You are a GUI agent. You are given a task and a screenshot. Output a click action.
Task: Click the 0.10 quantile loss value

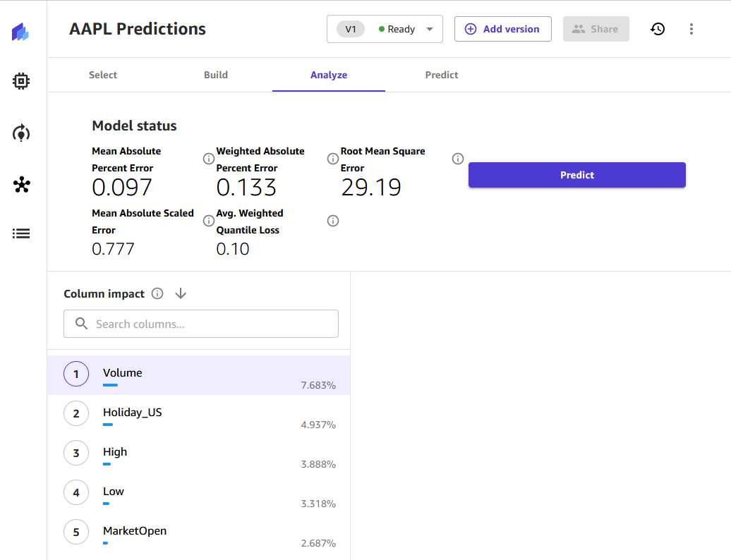233,249
